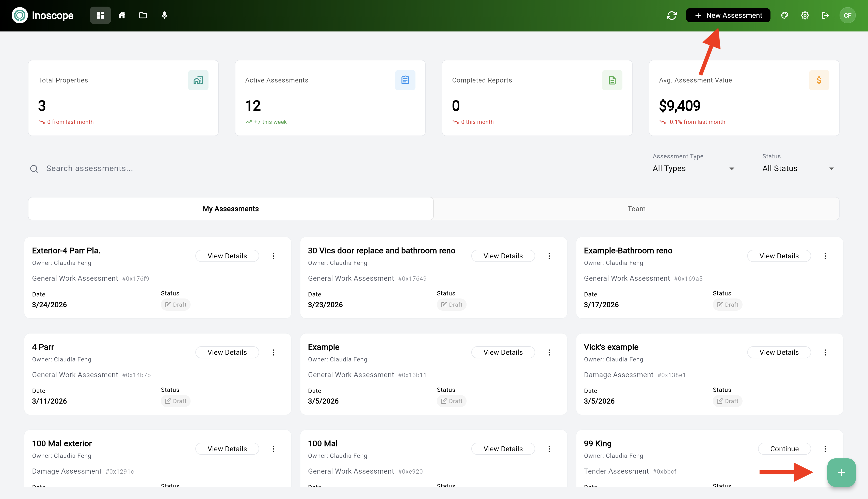Open the dashboard grid view icon

coord(100,15)
